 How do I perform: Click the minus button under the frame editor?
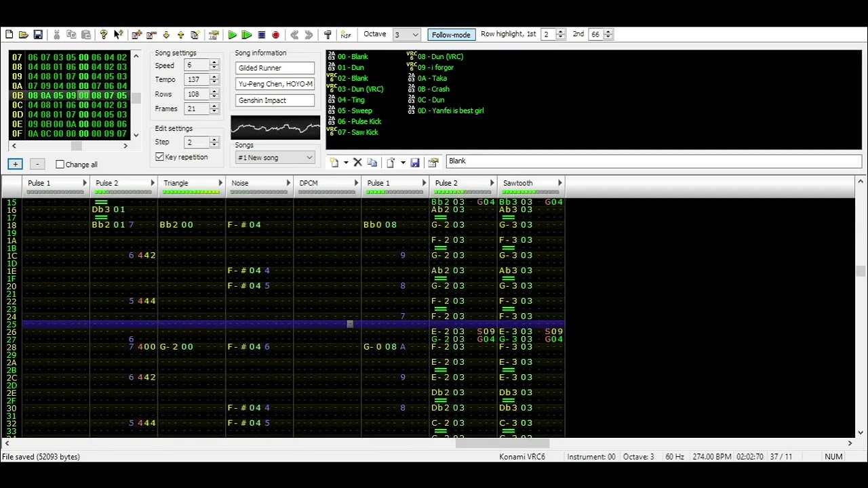[x=38, y=164]
